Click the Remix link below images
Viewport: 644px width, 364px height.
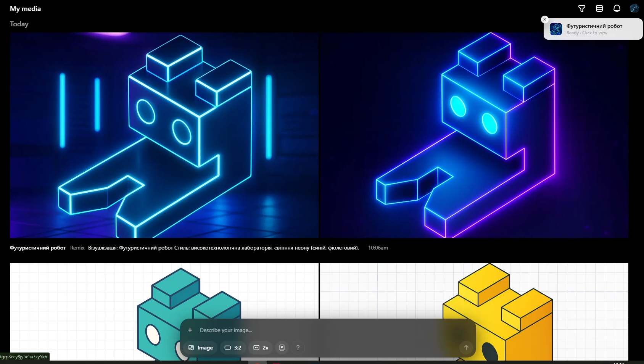coord(77,248)
